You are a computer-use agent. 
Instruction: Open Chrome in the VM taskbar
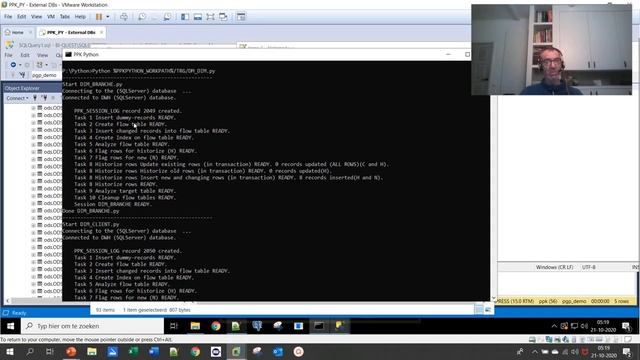point(216,326)
